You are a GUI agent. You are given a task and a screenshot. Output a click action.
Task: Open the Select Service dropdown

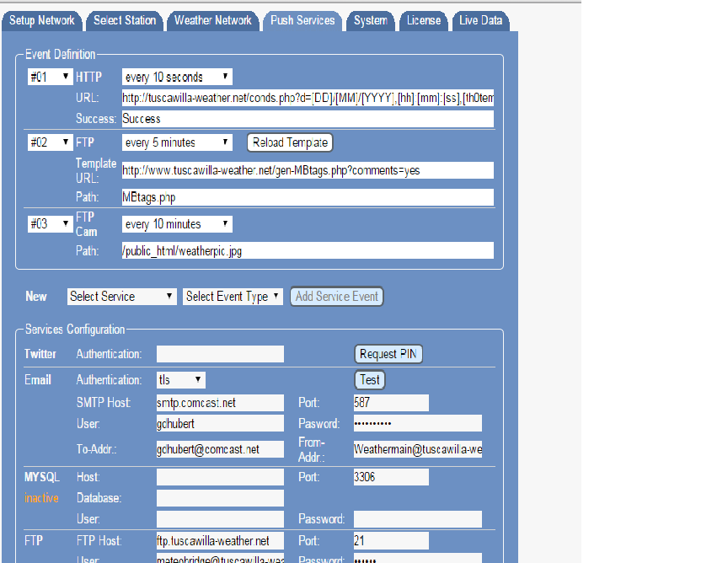click(x=122, y=297)
